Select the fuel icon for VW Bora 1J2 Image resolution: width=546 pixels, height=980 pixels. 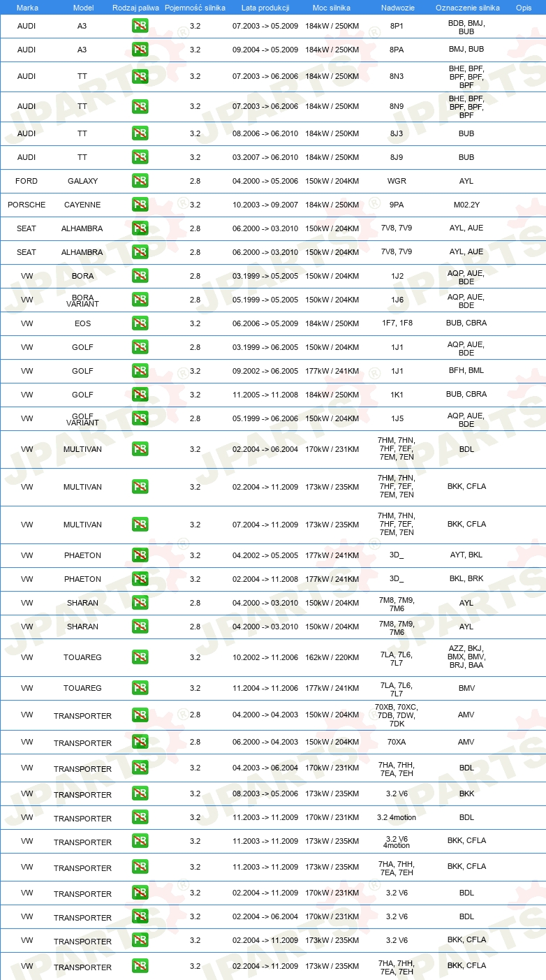point(140,277)
